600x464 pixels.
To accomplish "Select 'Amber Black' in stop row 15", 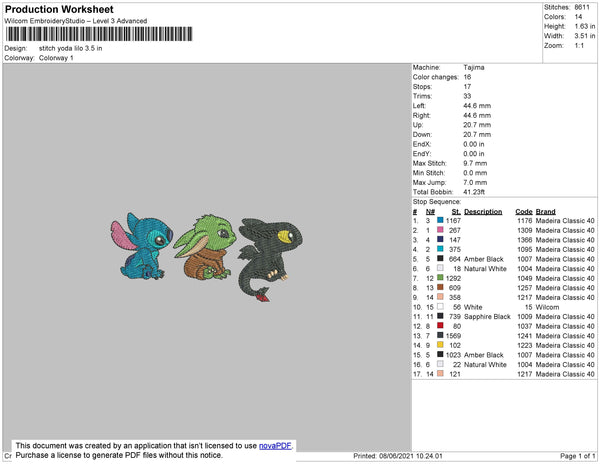I will pyautogui.click(x=484, y=355).
